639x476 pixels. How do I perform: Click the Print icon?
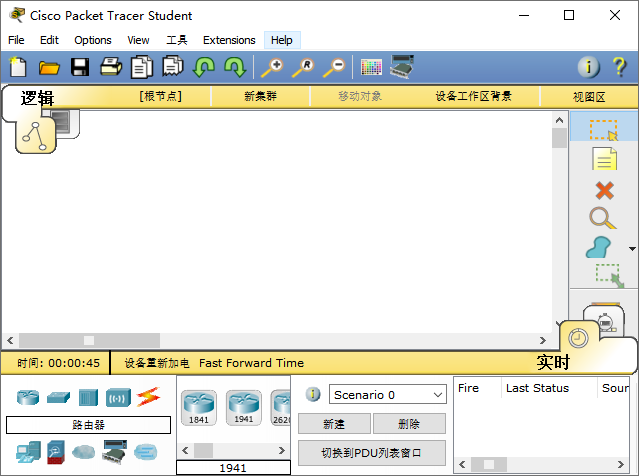pyautogui.click(x=111, y=67)
